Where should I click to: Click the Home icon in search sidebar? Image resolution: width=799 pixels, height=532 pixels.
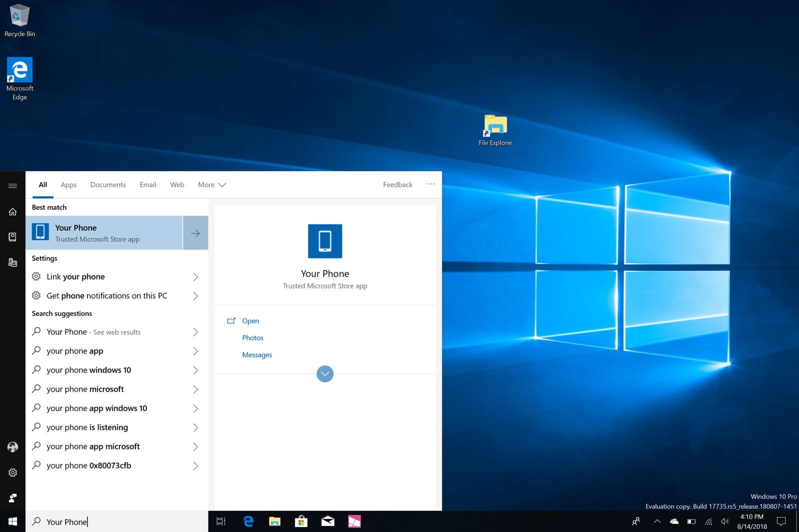tap(12, 212)
